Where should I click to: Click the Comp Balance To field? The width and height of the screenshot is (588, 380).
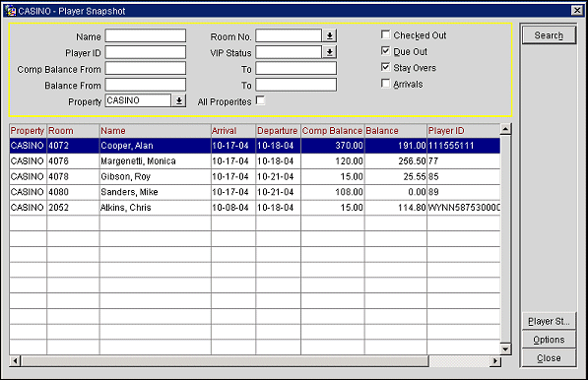tap(296, 68)
